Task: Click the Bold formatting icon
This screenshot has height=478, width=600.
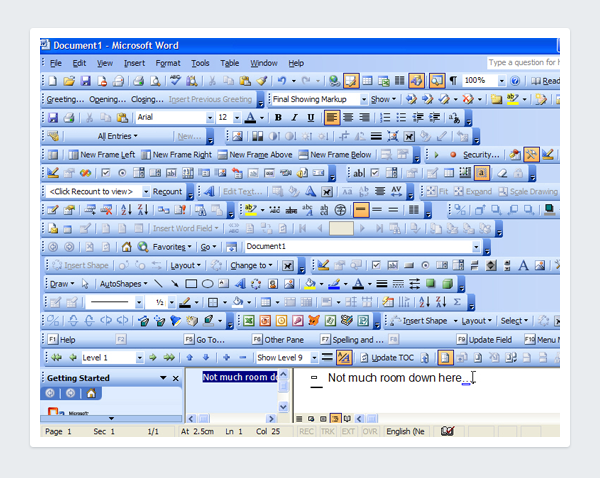Action: 277,118
